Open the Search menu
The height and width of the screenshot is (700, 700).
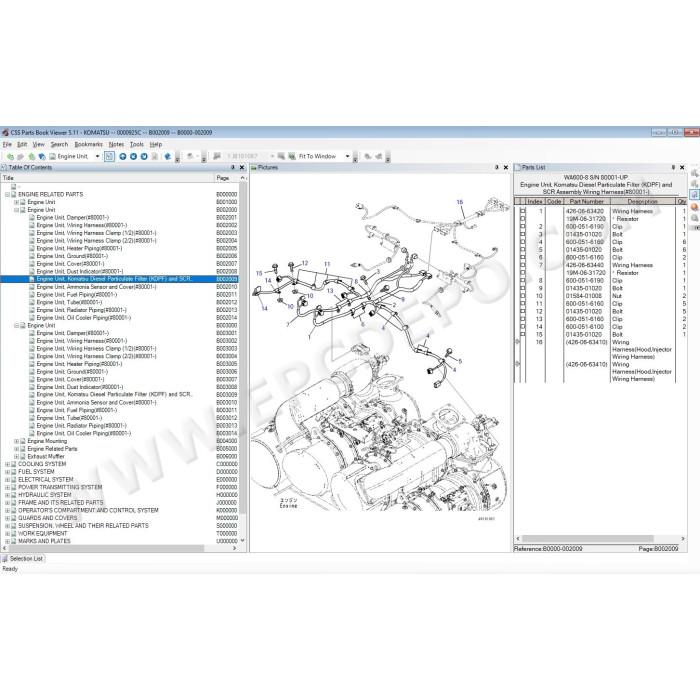pyautogui.click(x=59, y=145)
